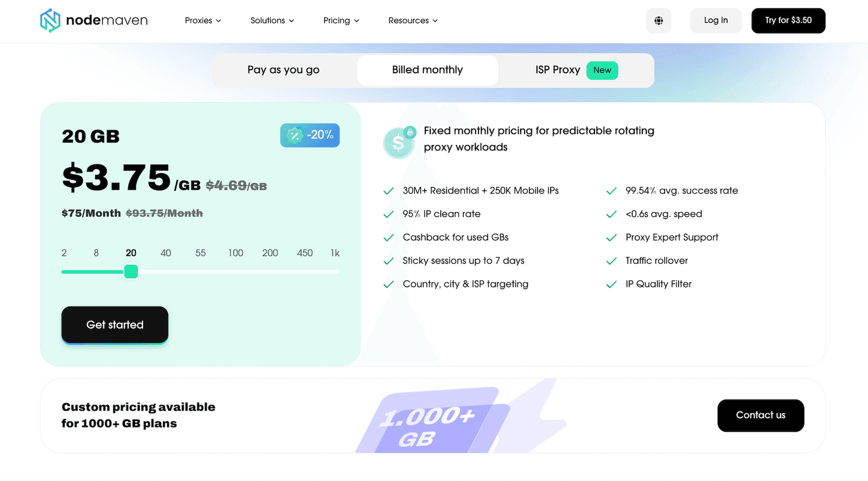
Task: Select 8 GB on the slider scale
Action: click(x=96, y=253)
